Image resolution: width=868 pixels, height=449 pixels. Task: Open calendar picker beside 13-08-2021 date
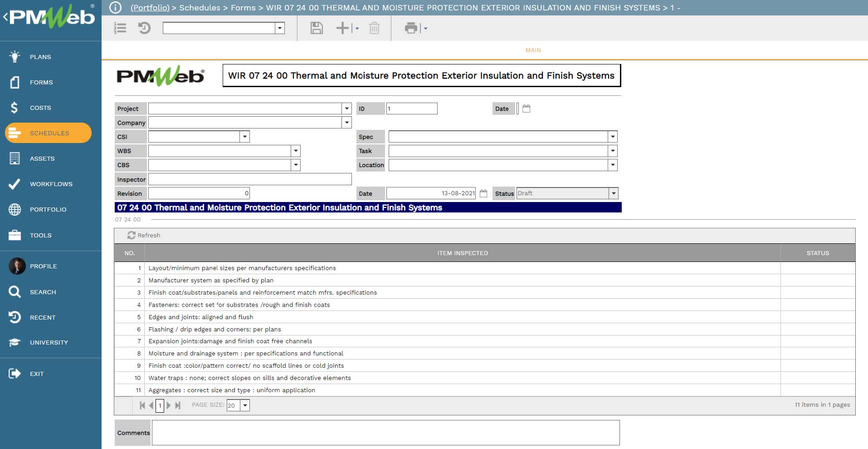(483, 193)
